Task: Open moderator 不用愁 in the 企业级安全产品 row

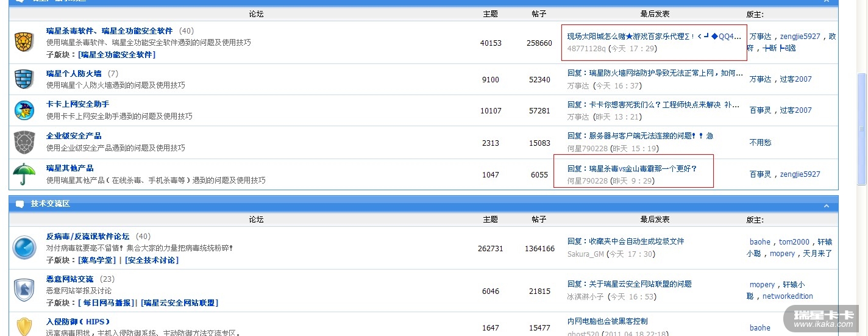Action: click(760, 142)
